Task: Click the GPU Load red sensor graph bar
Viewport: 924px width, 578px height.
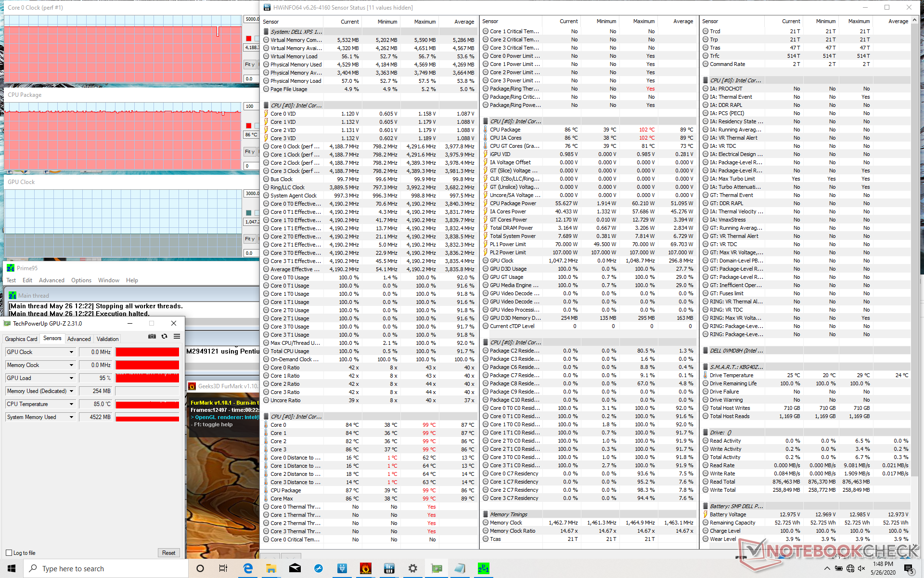Action: (147, 378)
